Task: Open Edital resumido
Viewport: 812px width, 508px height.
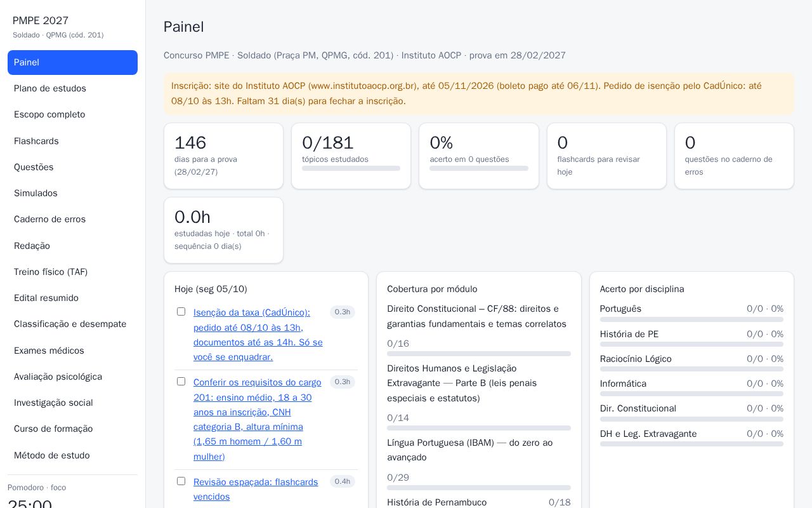Action: coord(72,298)
